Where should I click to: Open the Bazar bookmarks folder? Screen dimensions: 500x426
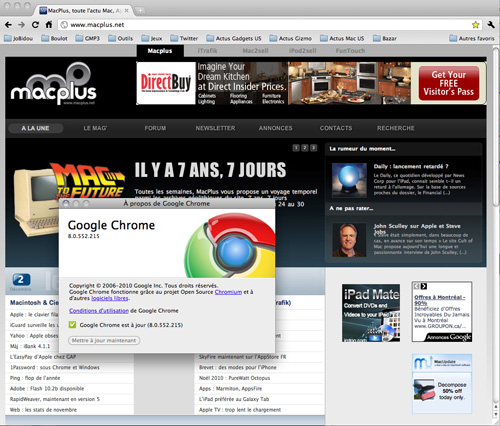click(385, 38)
